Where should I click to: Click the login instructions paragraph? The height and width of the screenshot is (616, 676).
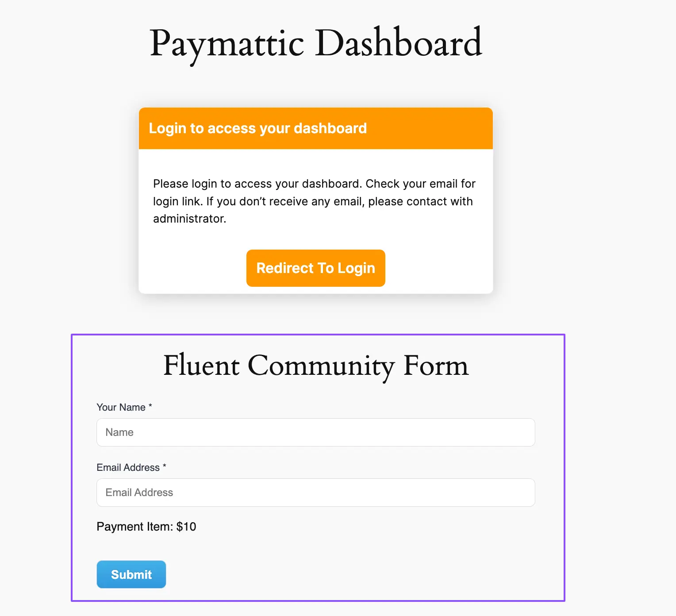pyautogui.click(x=314, y=201)
